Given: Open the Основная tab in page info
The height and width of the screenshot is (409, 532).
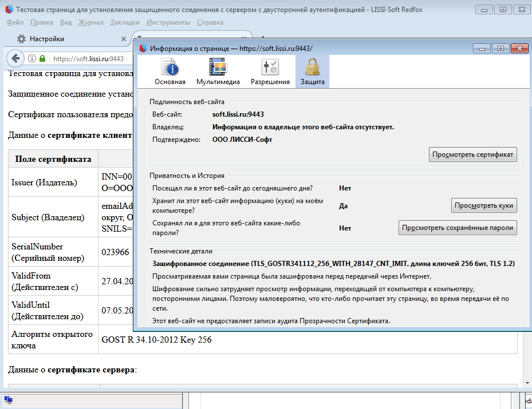Looking at the screenshot, I should (x=170, y=72).
